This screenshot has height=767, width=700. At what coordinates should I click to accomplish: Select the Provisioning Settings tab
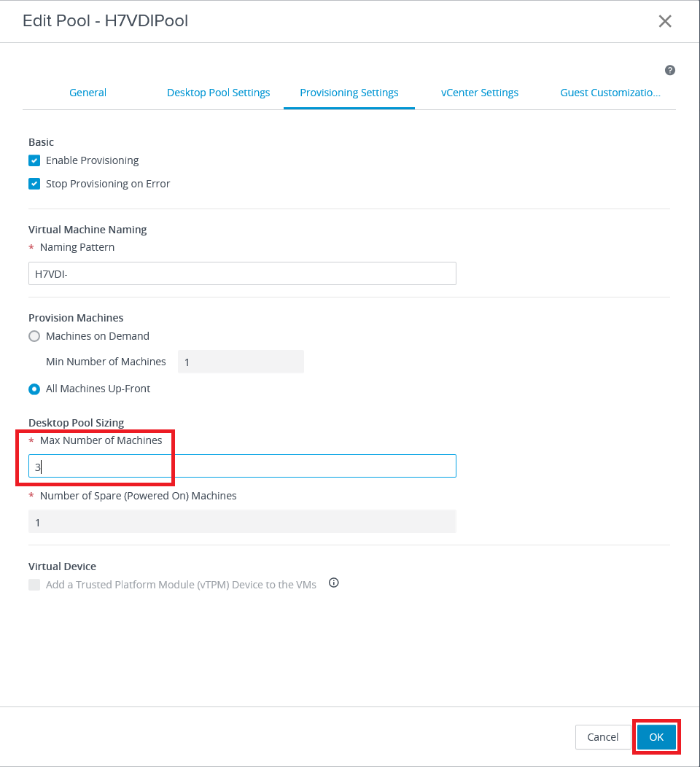coord(349,93)
